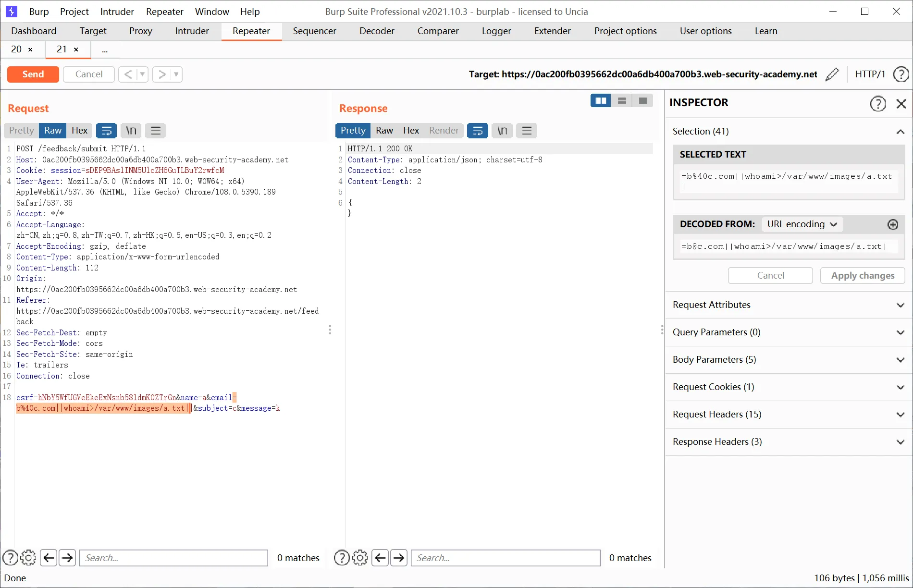Screen dimensions: 913x588
Task: Open forward history dropdown arrow
Action: coord(176,74)
